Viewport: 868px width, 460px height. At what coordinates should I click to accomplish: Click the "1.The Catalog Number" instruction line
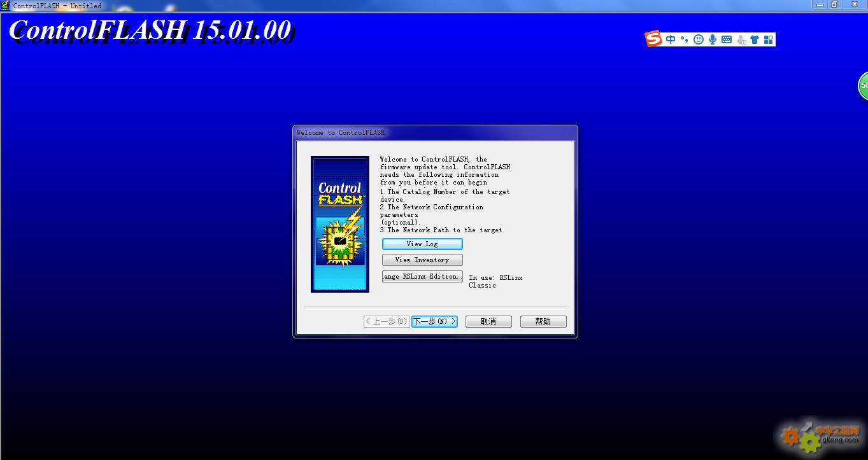(x=445, y=195)
